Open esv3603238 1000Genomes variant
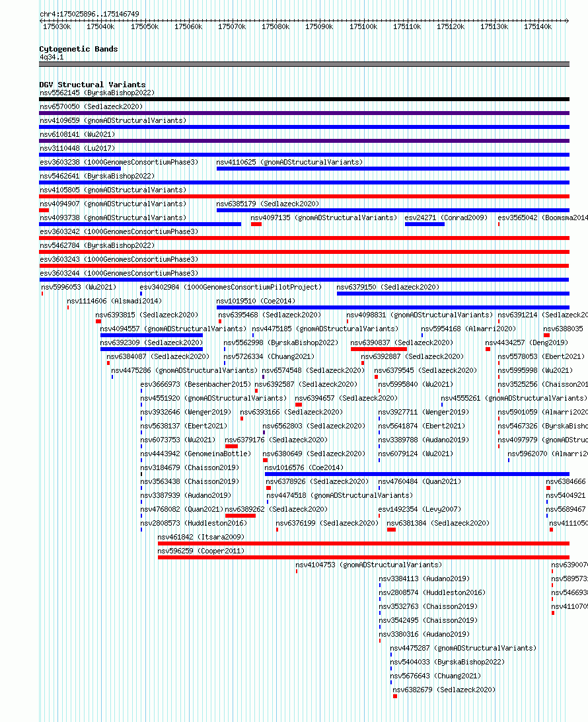The height and width of the screenshot is (722, 588). (x=119, y=162)
